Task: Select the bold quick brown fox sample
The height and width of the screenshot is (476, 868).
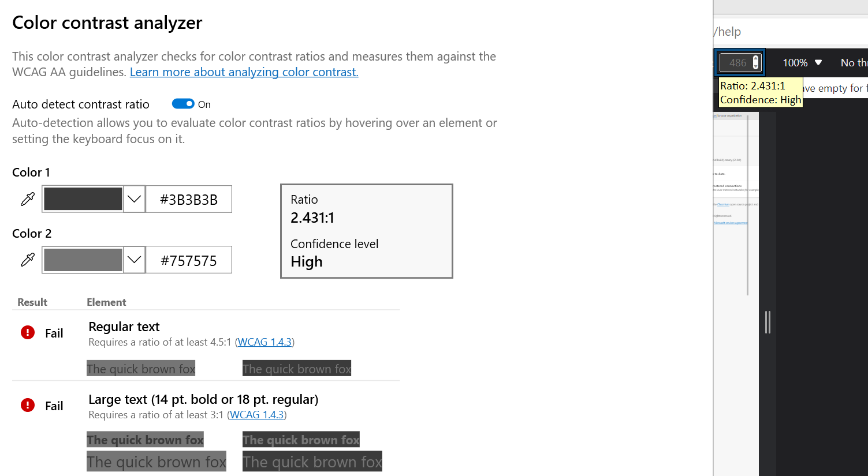Action: [145, 439]
